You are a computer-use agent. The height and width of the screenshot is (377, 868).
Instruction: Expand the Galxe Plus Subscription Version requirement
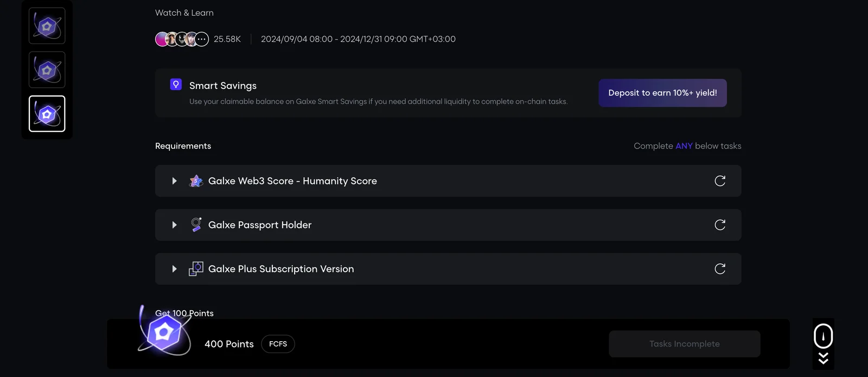pyautogui.click(x=174, y=269)
